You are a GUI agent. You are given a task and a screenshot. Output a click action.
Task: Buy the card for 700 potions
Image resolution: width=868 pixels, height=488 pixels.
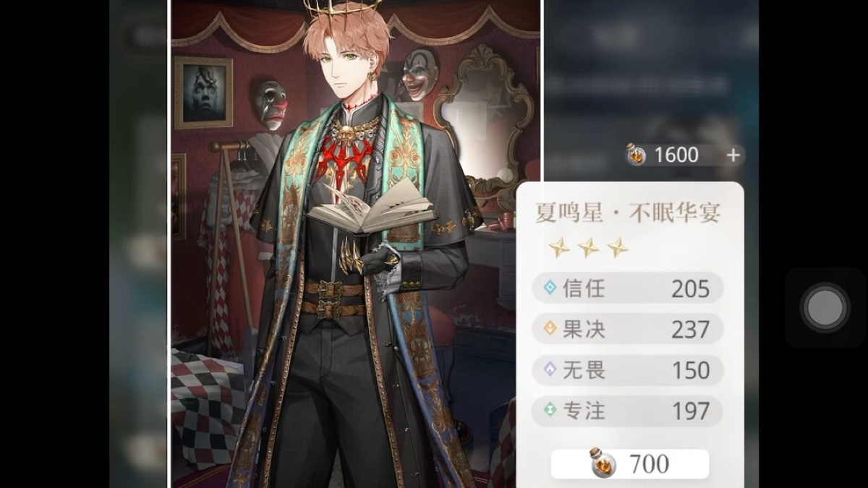coord(630,463)
